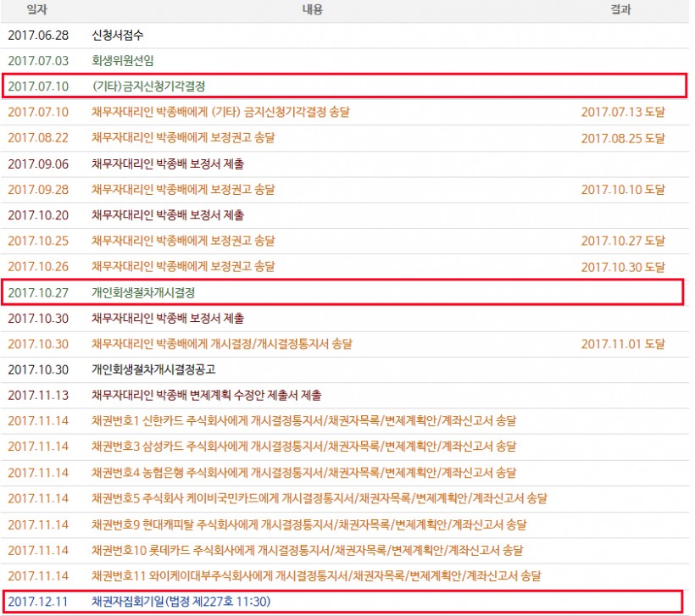Screen dimensions: 695x616
Task: Select the date cell '2017.10.20'
Action: (38, 215)
